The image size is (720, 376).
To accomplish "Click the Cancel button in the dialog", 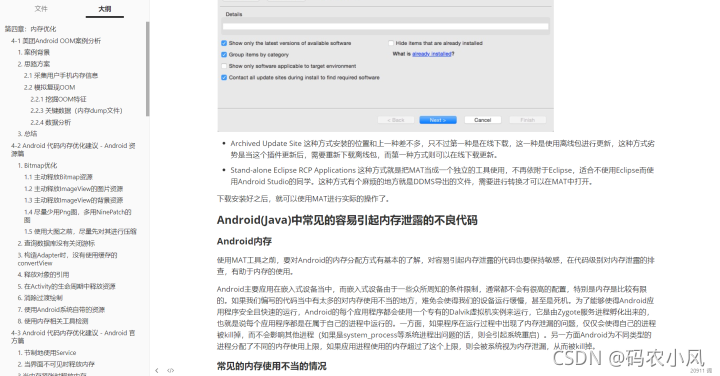I will (x=482, y=120).
